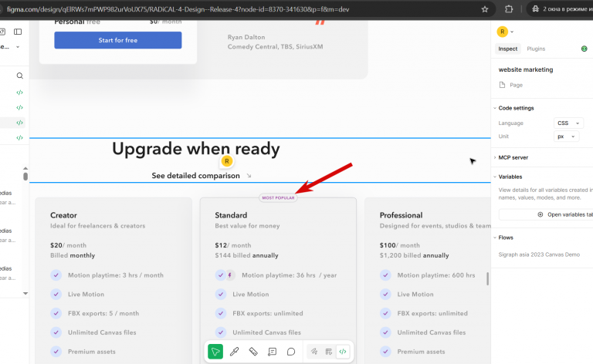Select the Standard plan title
This screenshot has height=364, width=593.
[x=231, y=215]
